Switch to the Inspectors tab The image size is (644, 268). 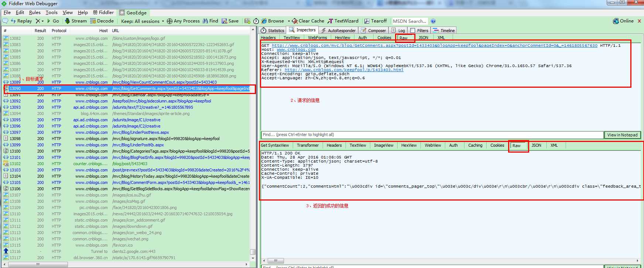click(x=302, y=30)
